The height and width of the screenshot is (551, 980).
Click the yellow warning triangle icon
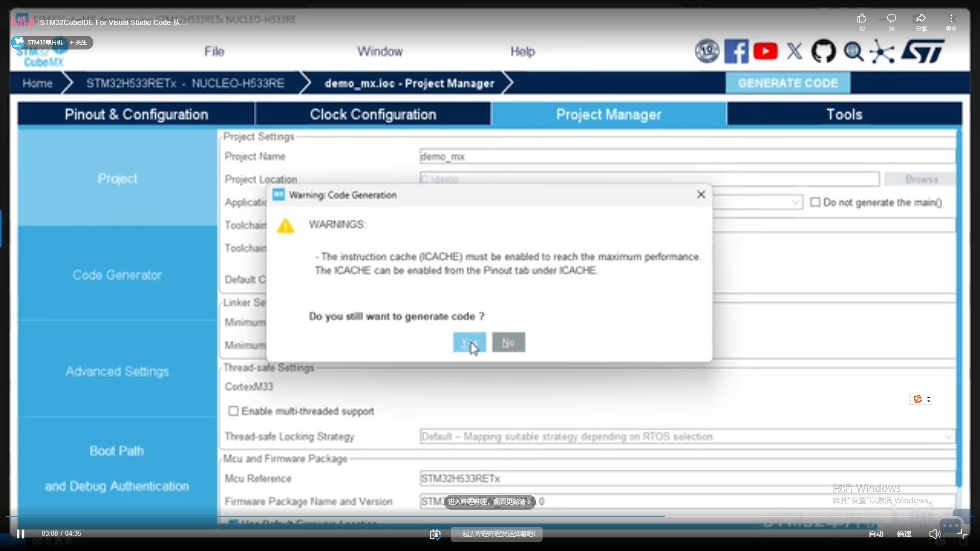pos(285,226)
